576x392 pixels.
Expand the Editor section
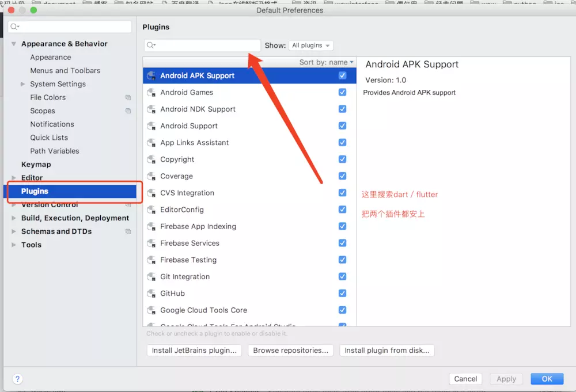click(14, 178)
